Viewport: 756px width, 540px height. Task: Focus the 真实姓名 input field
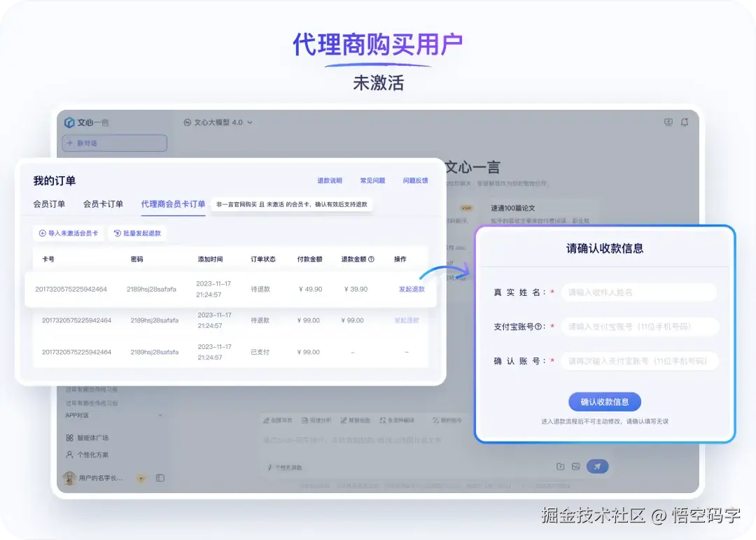pyautogui.click(x=639, y=292)
